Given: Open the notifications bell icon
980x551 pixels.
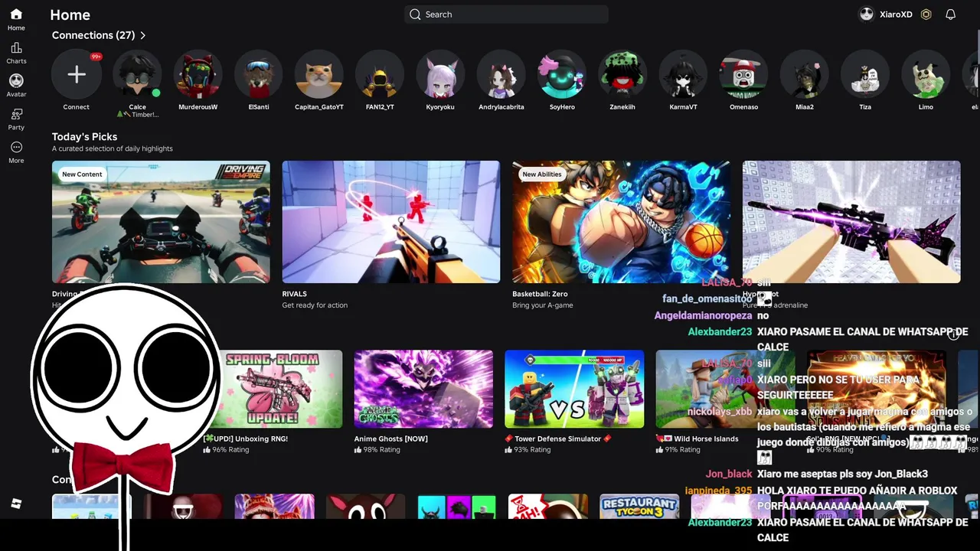Looking at the screenshot, I should tap(950, 15).
